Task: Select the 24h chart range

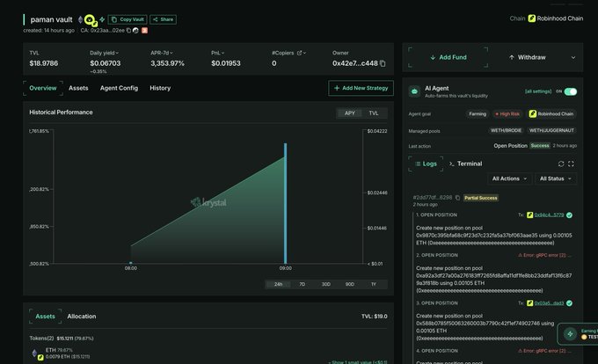Action: point(279,284)
